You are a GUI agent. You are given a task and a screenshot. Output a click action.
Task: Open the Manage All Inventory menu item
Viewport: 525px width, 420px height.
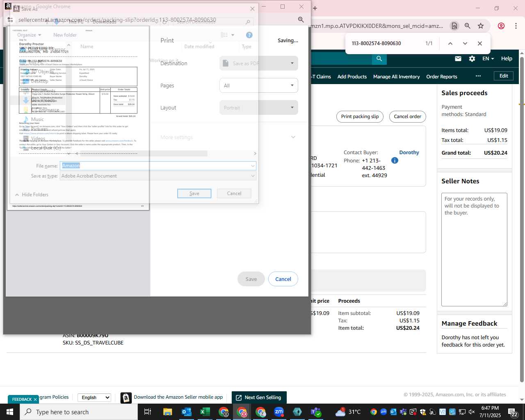[397, 77]
